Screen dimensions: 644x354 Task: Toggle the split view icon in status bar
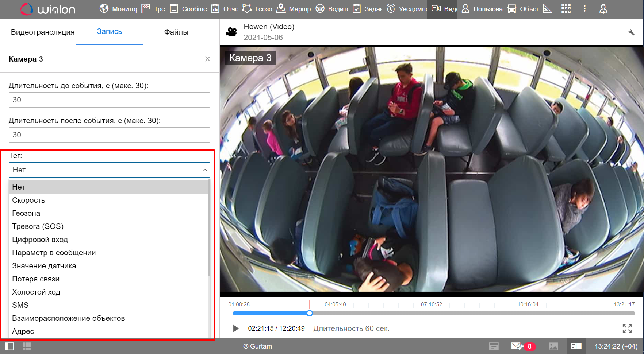(576, 346)
